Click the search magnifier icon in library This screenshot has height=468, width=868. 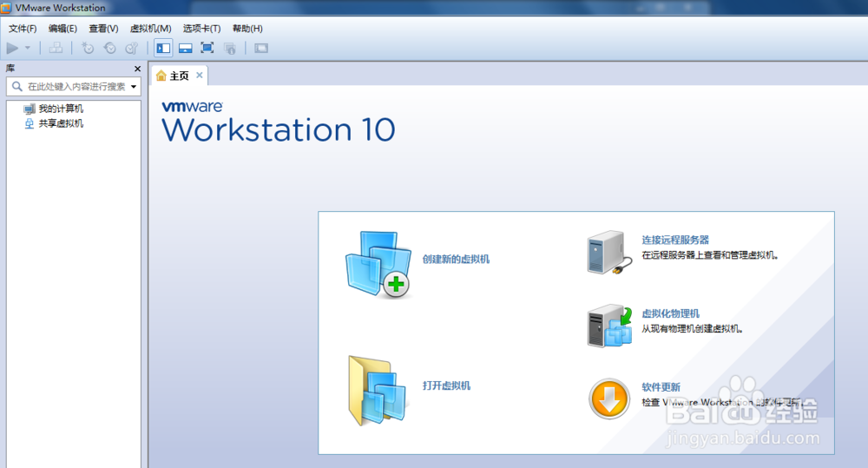(x=17, y=87)
